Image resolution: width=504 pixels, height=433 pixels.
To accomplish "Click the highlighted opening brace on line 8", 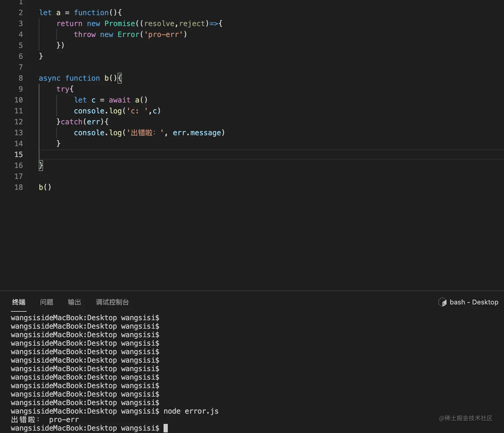I will coord(120,78).
